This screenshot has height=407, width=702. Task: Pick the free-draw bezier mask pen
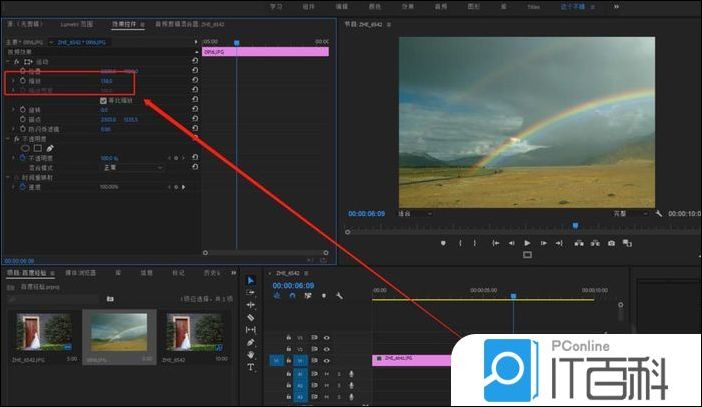(x=50, y=148)
